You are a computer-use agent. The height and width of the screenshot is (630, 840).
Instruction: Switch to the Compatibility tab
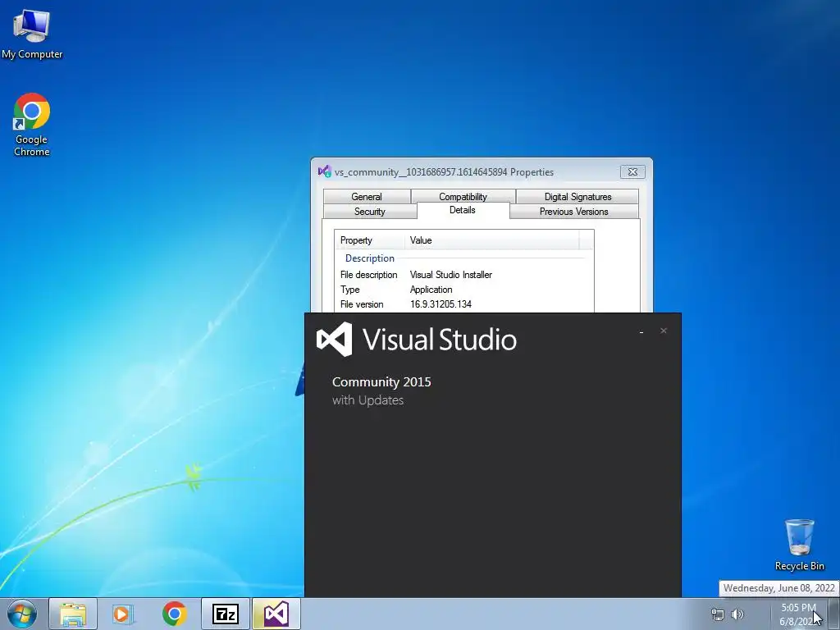coord(463,197)
